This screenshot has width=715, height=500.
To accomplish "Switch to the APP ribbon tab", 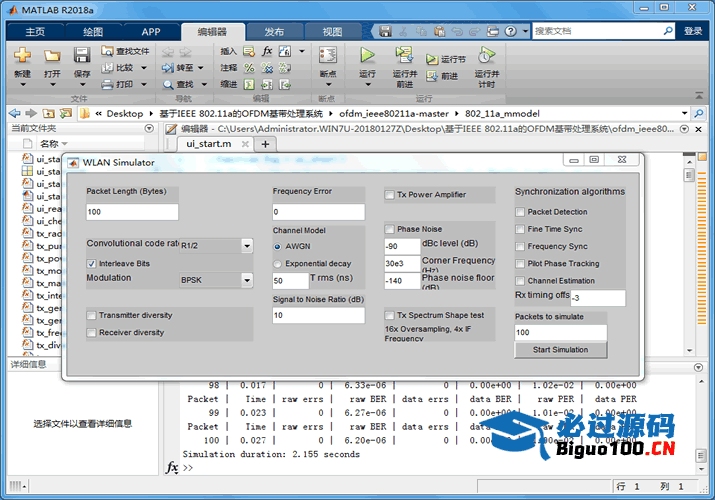I will 150,31.
